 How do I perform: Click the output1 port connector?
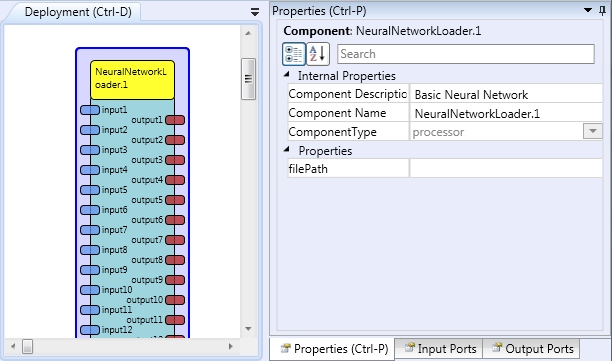[x=175, y=120]
